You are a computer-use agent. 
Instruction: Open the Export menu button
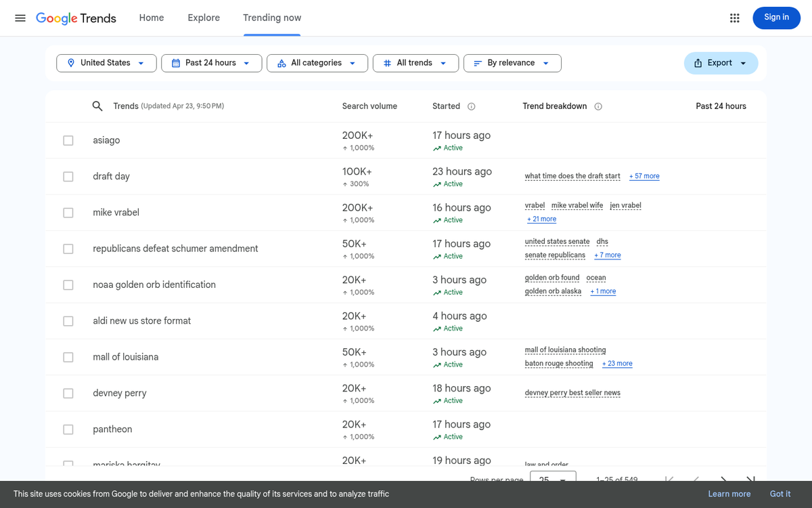(721, 63)
